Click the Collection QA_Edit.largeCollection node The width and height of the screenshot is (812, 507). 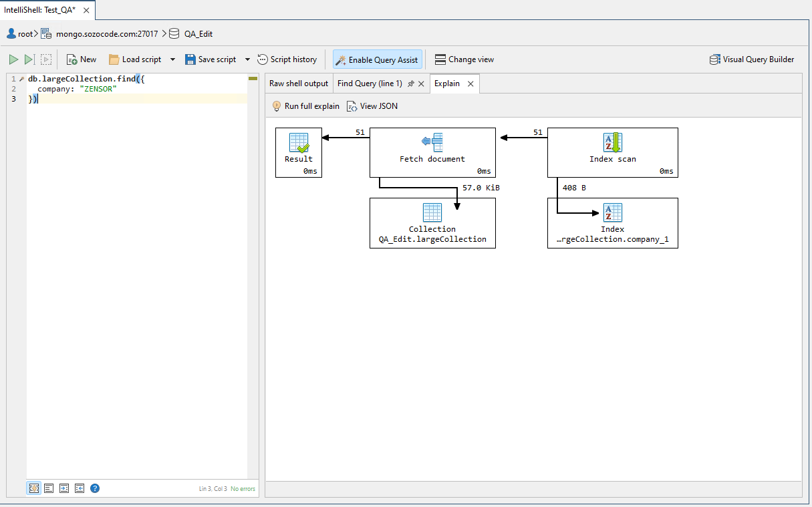(x=432, y=223)
